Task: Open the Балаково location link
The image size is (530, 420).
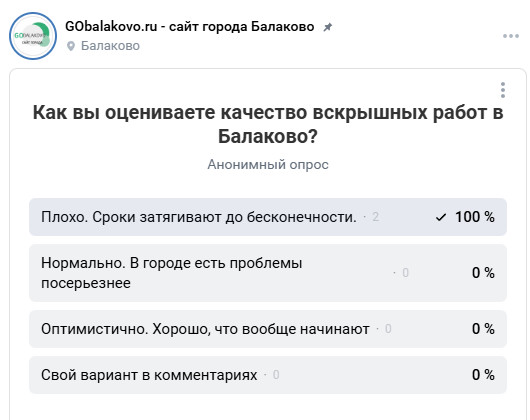Action: 110,46
